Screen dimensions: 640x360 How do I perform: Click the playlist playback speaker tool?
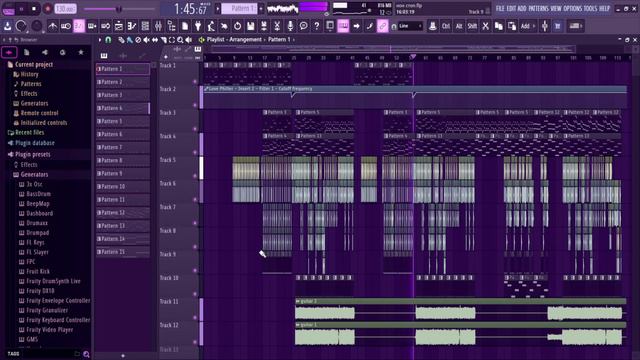(x=189, y=40)
